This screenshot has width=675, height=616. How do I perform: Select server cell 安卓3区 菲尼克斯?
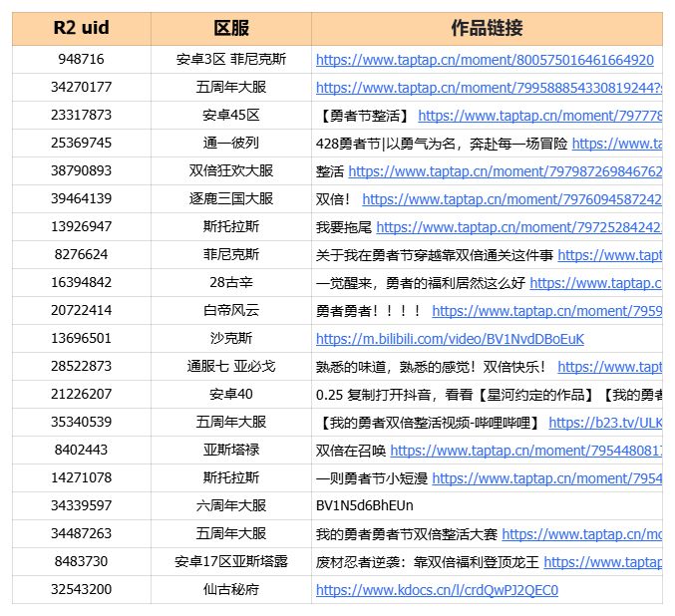231,60
